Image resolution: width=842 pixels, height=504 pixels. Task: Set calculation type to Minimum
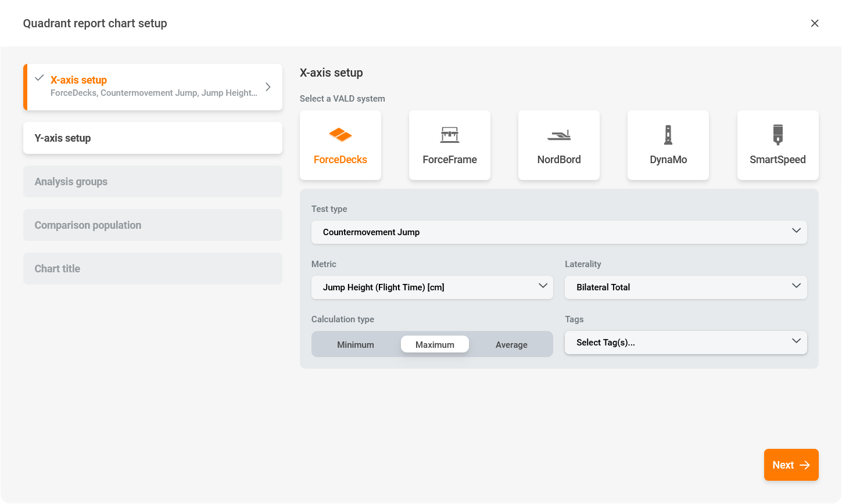coord(356,344)
